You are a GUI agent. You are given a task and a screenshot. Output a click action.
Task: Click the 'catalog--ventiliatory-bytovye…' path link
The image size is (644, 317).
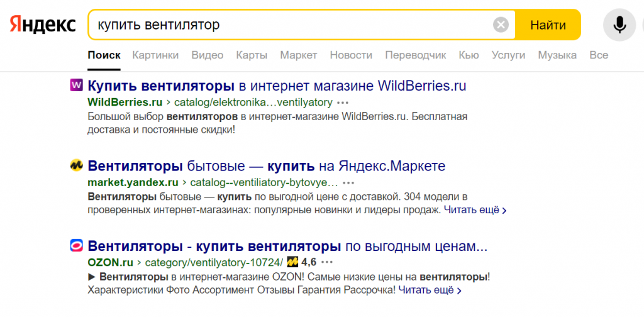pos(264,182)
